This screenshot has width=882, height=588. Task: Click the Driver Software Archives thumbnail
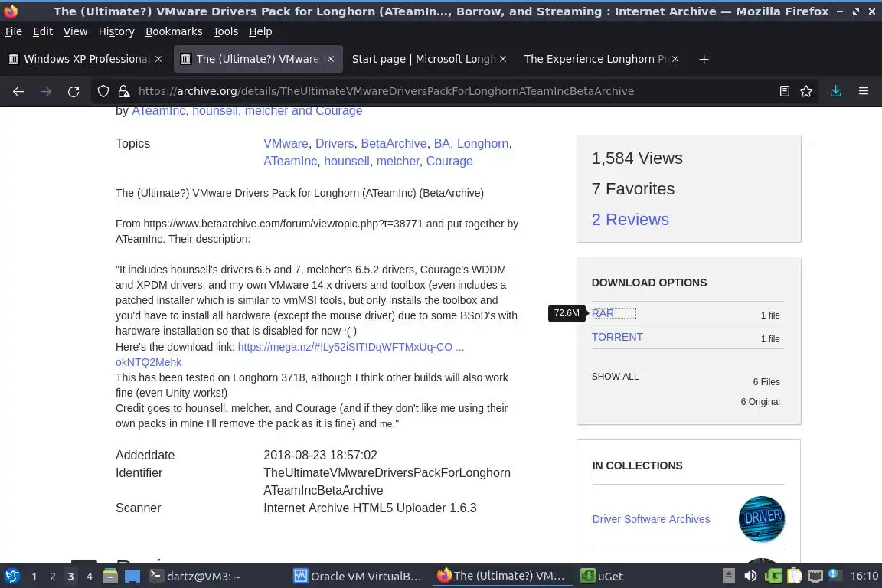pyautogui.click(x=761, y=519)
